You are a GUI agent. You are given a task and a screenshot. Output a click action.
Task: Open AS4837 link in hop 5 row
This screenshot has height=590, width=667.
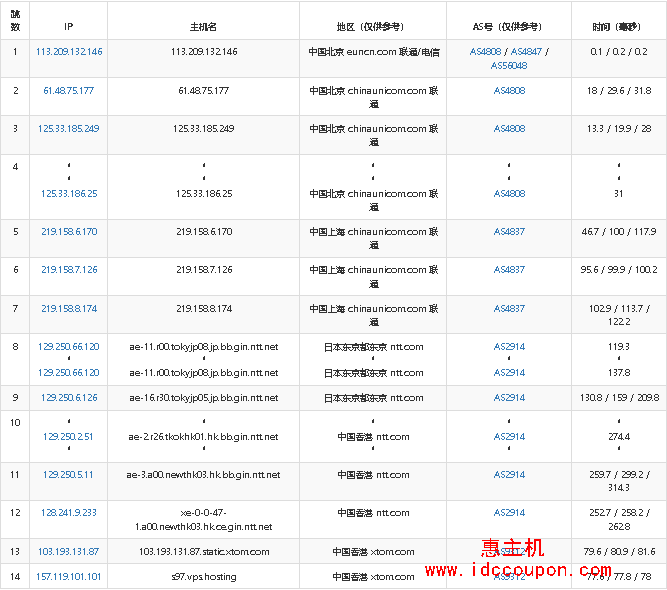509,231
